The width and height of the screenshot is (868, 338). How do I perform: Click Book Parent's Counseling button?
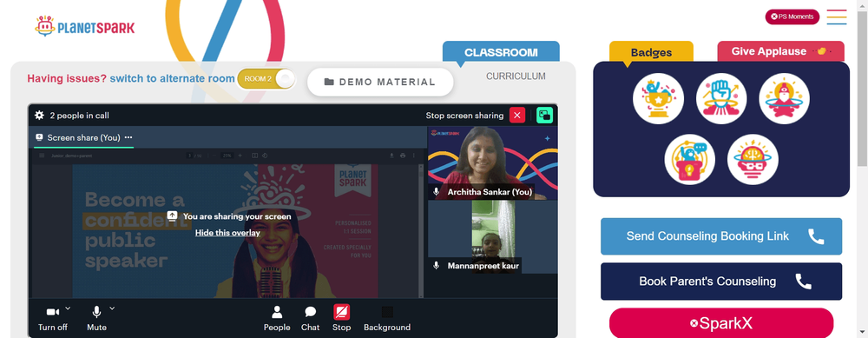(x=721, y=282)
